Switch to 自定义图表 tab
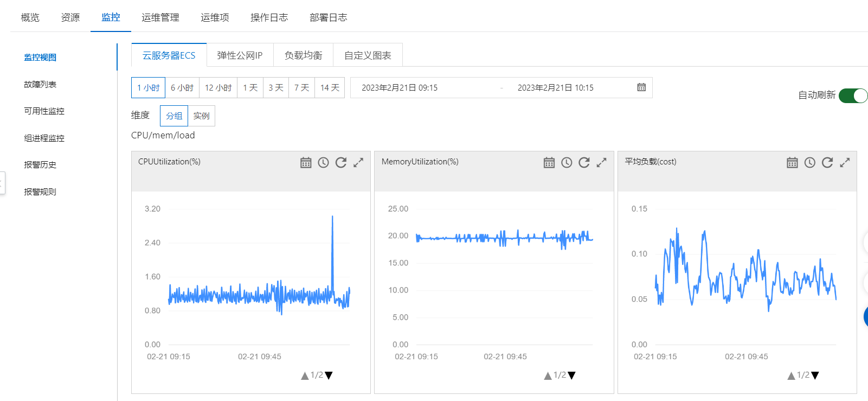This screenshot has width=868, height=401. tap(368, 55)
